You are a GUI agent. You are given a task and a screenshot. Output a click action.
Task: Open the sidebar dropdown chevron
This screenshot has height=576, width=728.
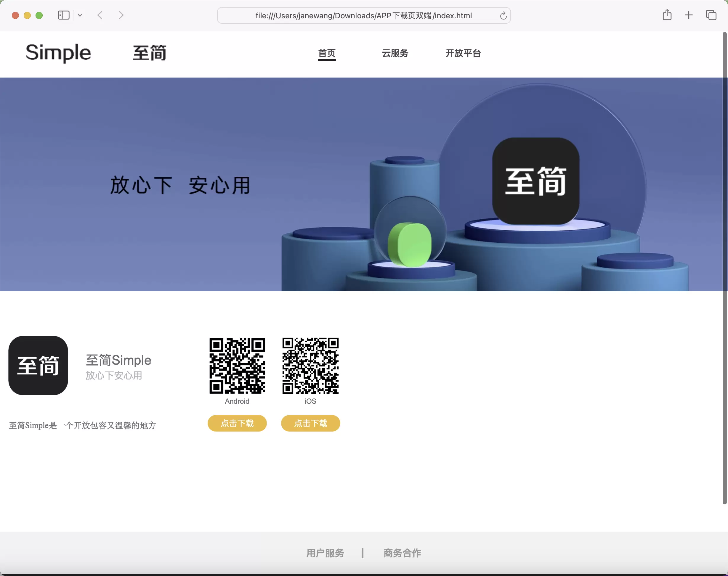tap(80, 15)
